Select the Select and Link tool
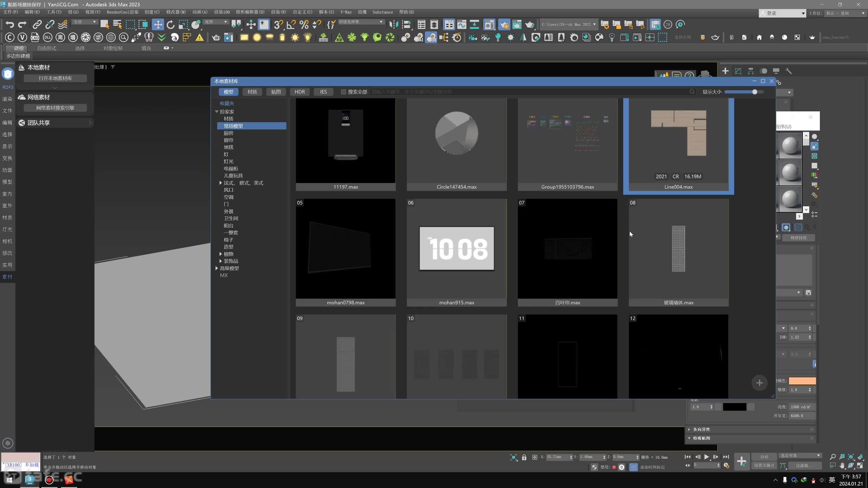868x488 pixels. click(x=37, y=24)
